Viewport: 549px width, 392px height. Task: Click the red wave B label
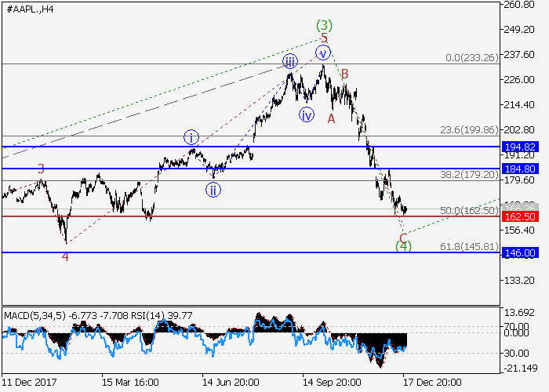344,74
